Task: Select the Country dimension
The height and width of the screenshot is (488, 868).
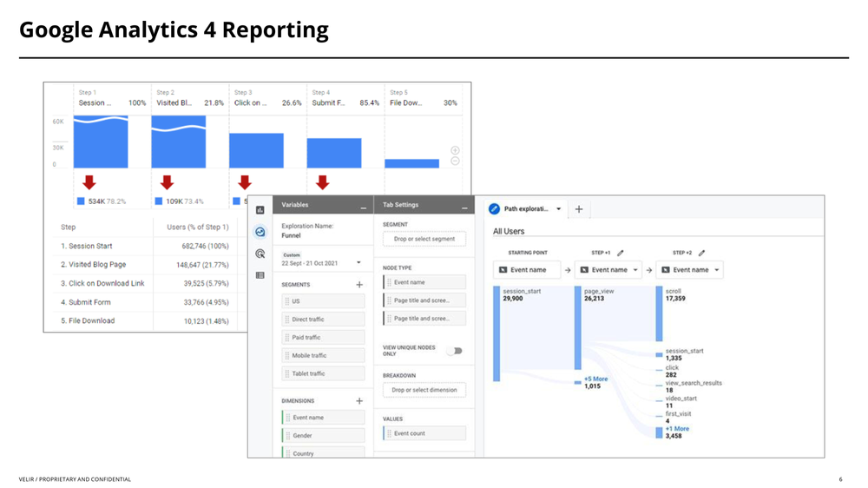Action: coord(323,452)
